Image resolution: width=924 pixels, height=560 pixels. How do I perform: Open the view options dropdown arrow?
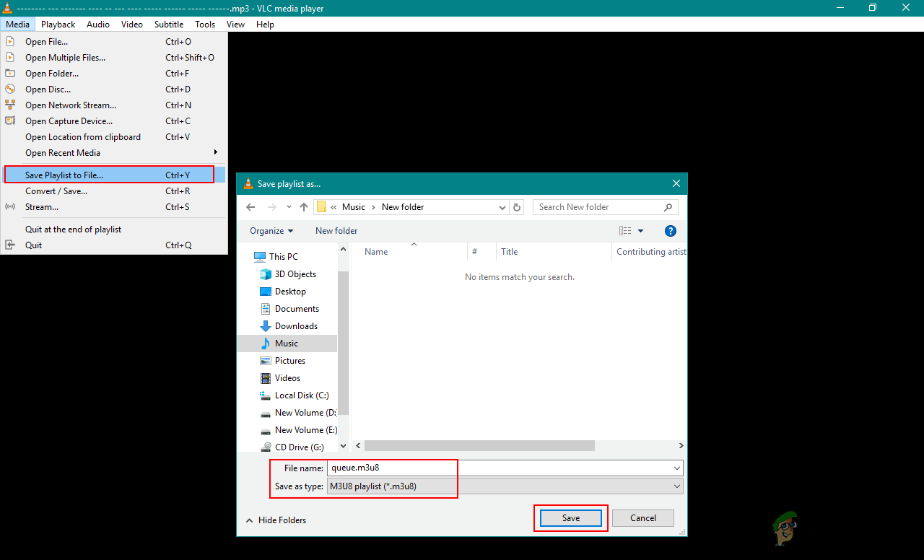[x=640, y=231]
